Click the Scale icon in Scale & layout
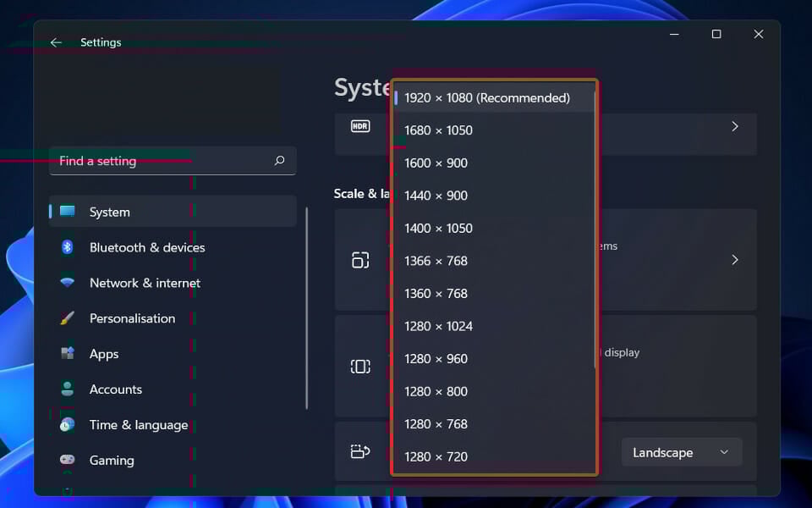Viewport: 812px width, 508px height. click(360, 260)
